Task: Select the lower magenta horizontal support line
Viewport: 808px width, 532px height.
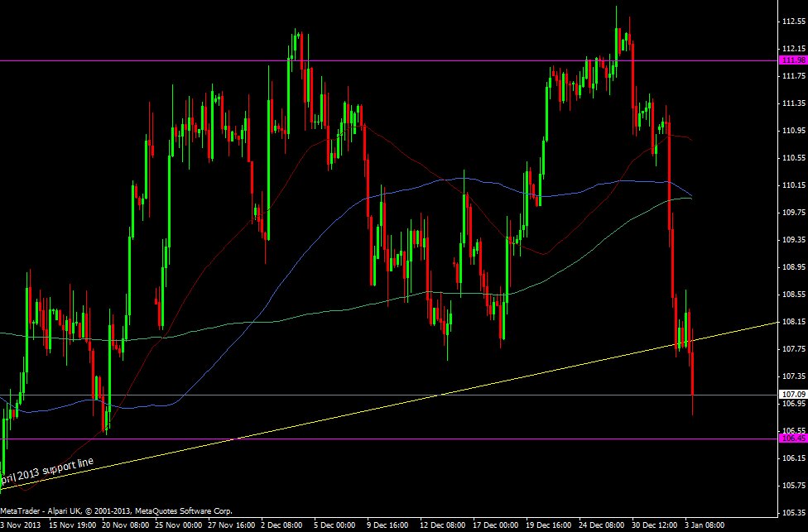Action: click(414, 439)
